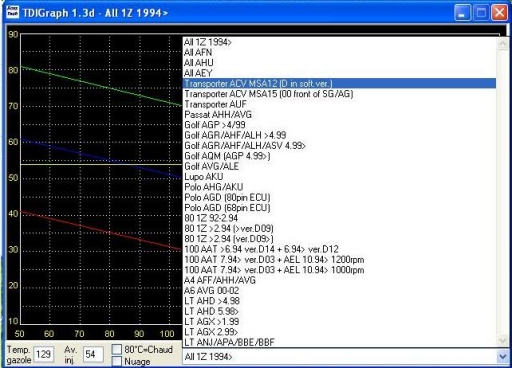Screen dimensions: 512x368
Task: Click the combo box field showing 'All 1Z 1994>'
Action: 339,357
